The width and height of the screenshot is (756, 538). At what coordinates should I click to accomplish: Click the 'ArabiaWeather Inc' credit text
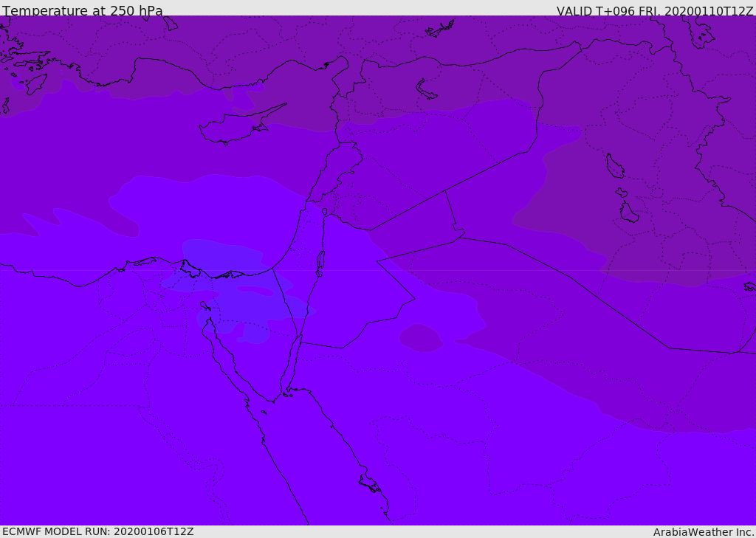[703, 532]
